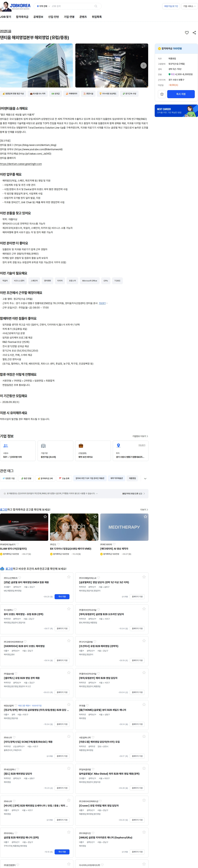198x868 pixels.
Task: Follow (주)구다이글로벌 with heart icon
Action: (x=95, y=642)
